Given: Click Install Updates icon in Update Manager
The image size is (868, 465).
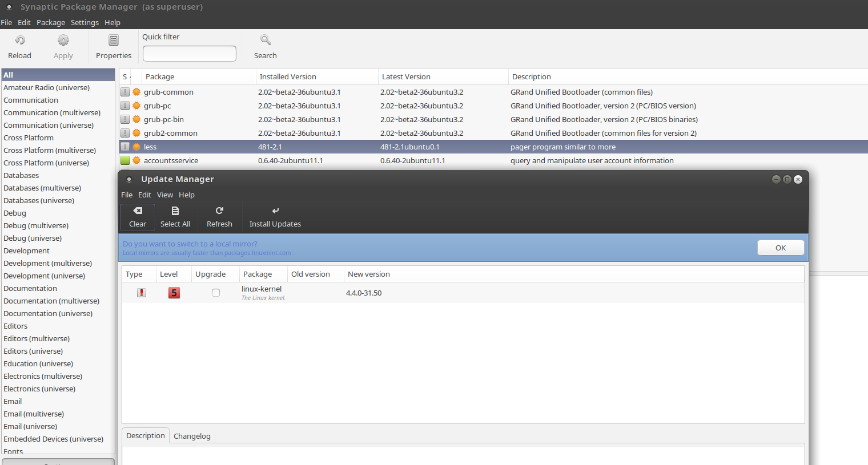Looking at the screenshot, I should pyautogui.click(x=275, y=211).
